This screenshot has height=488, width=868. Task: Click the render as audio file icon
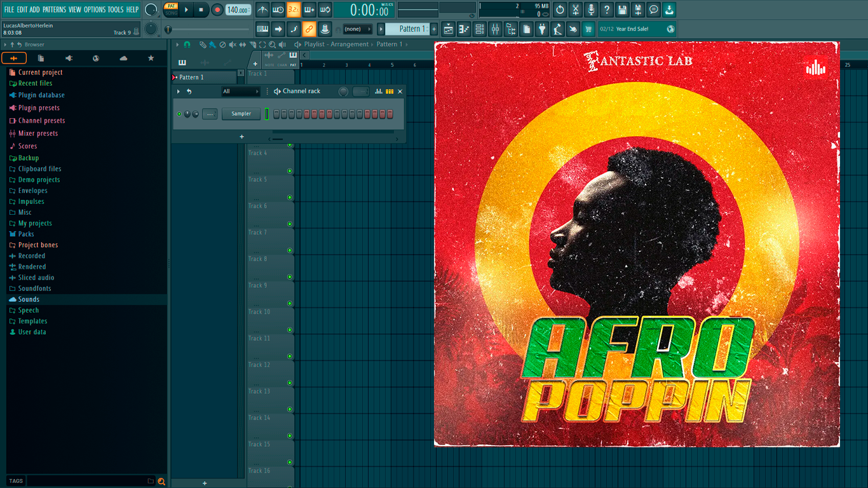[639, 10]
